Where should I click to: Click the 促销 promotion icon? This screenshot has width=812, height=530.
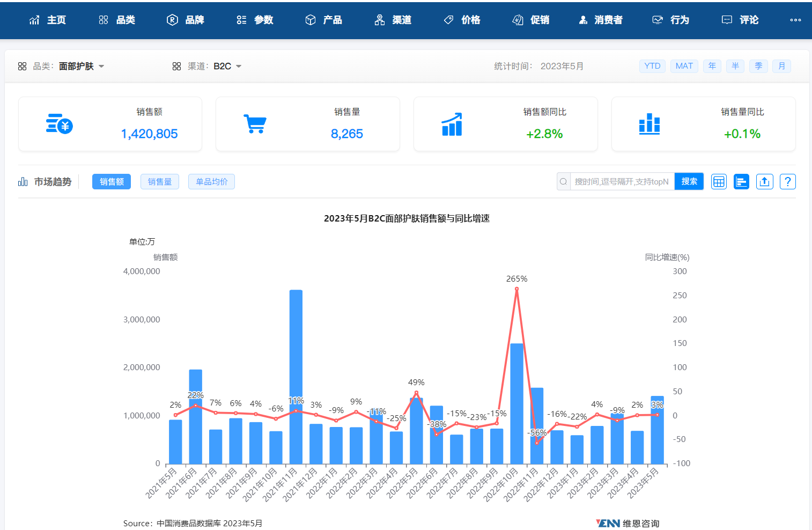pyautogui.click(x=518, y=20)
